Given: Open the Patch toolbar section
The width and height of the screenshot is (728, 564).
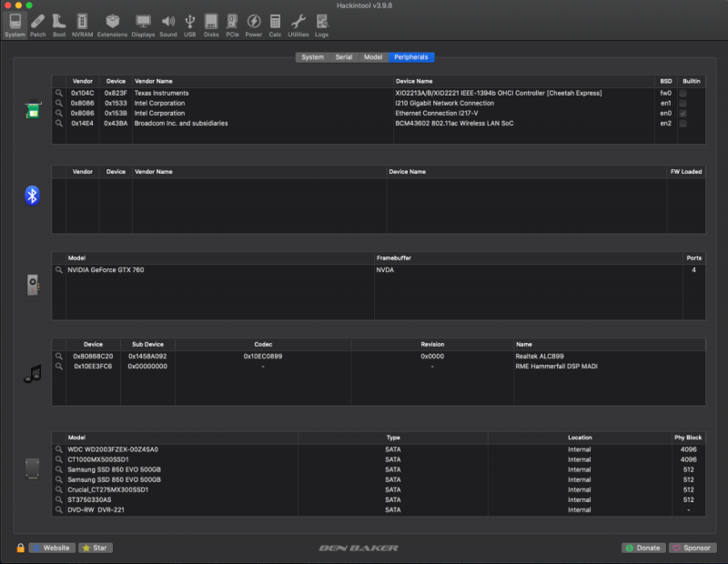Looking at the screenshot, I should click(x=37, y=24).
